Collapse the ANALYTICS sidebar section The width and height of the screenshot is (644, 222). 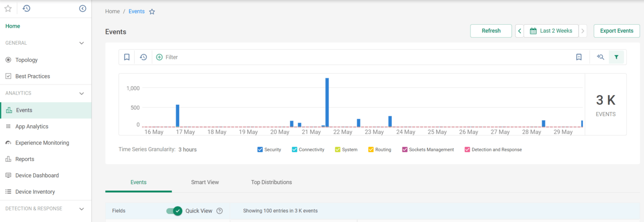click(82, 93)
